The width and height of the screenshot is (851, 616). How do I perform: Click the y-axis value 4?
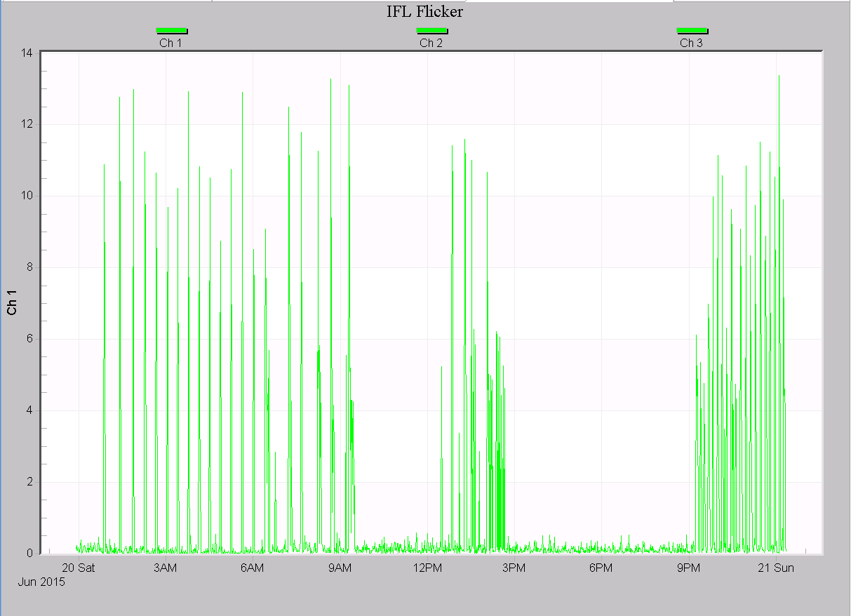point(29,410)
